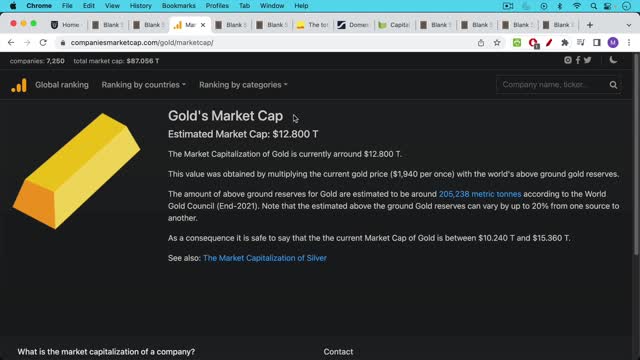
Task: Open the site's Instagram icon
Action: tap(568, 60)
